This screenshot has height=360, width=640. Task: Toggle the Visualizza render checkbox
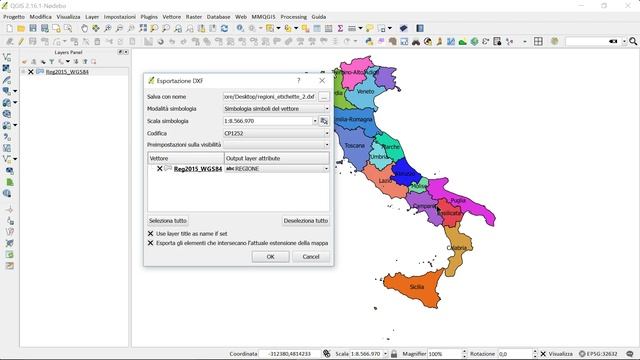click(x=543, y=354)
